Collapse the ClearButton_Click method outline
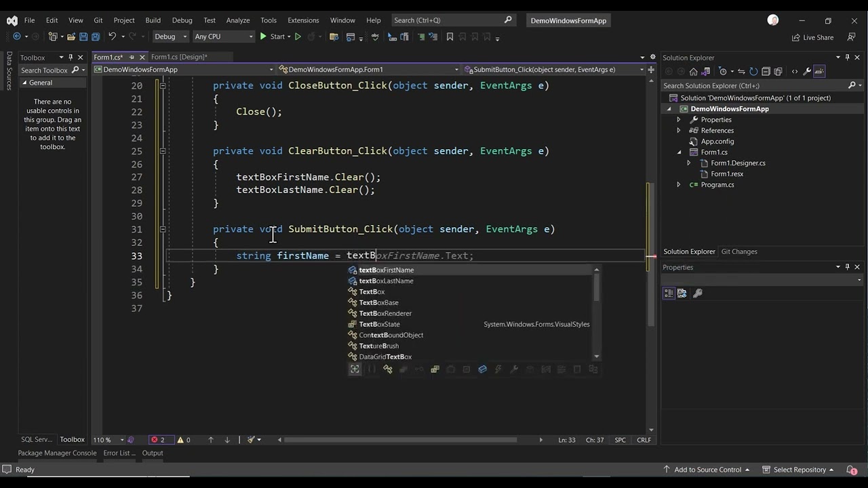This screenshot has width=868, height=488. pyautogui.click(x=163, y=151)
